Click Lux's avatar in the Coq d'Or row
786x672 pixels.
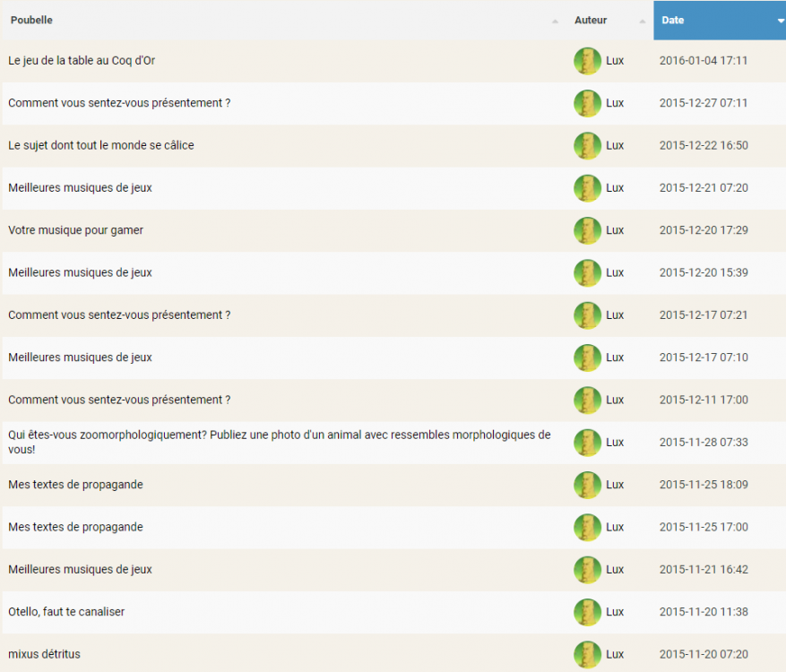click(587, 61)
